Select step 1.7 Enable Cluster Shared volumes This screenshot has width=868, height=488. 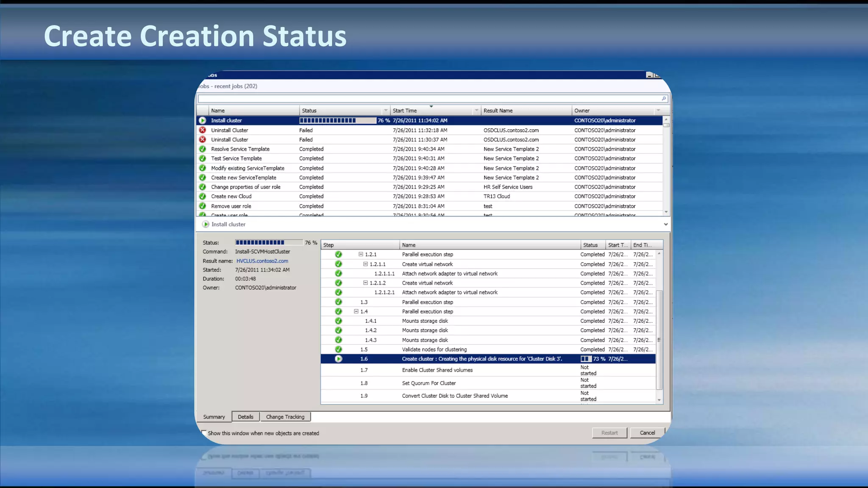click(x=488, y=370)
